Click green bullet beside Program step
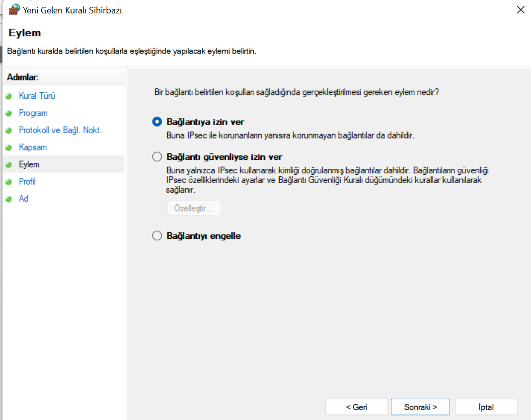 pyautogui.click(x=8, y=113)
